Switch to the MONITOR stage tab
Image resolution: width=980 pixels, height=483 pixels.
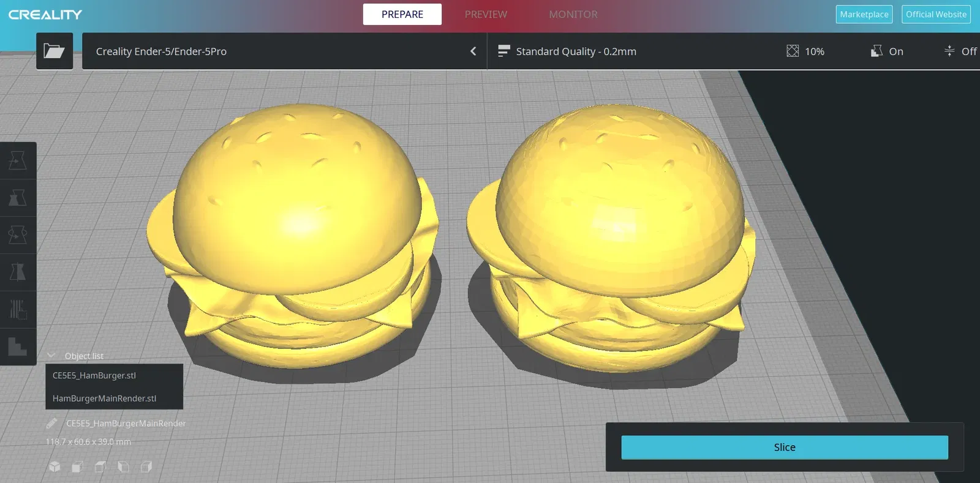click(x=573, y=14)
